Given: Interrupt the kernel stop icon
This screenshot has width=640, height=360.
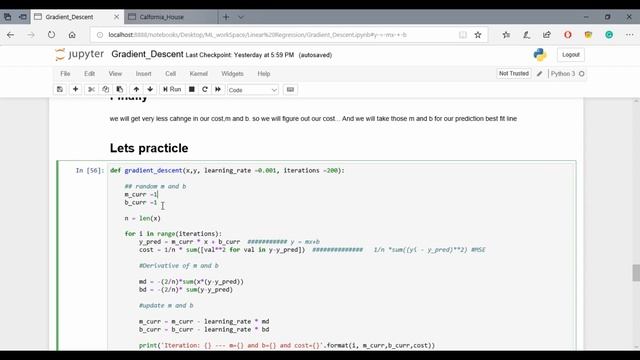Looking at the screenshot, I should coord(191,89).
